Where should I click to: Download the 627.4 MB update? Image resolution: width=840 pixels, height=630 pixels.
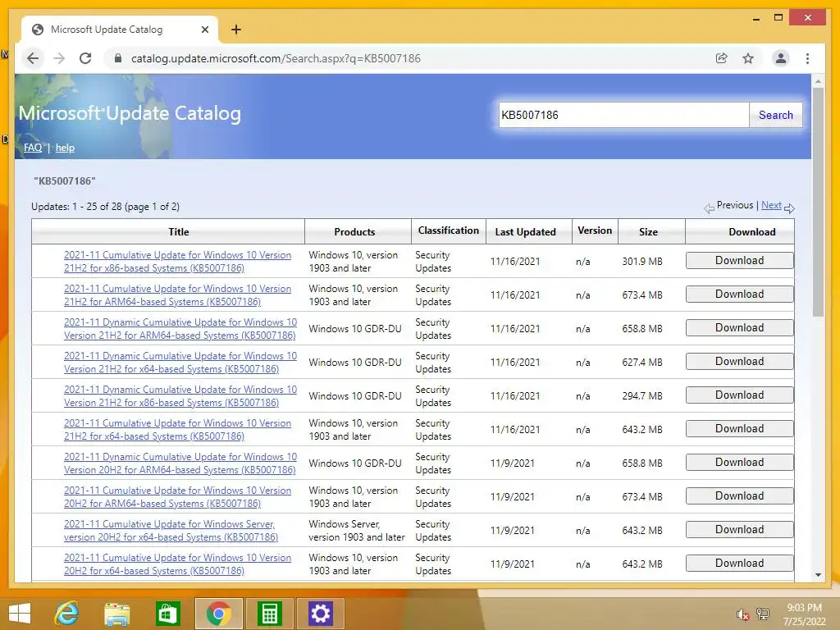[x=739, y=362]
